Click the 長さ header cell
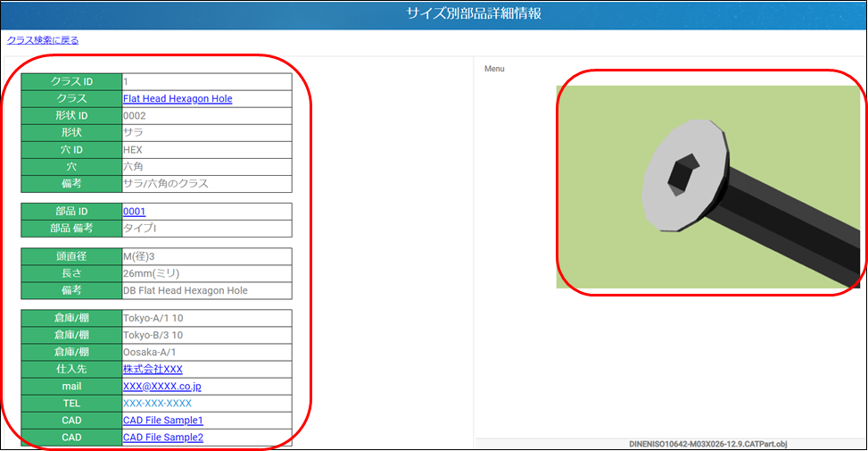 [x=71, y=273]
